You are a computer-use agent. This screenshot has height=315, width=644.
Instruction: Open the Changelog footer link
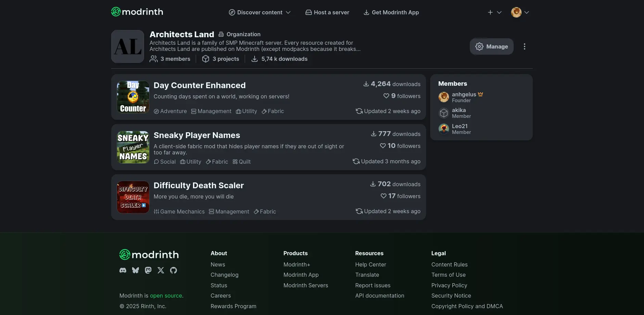[x=224, y=275]
